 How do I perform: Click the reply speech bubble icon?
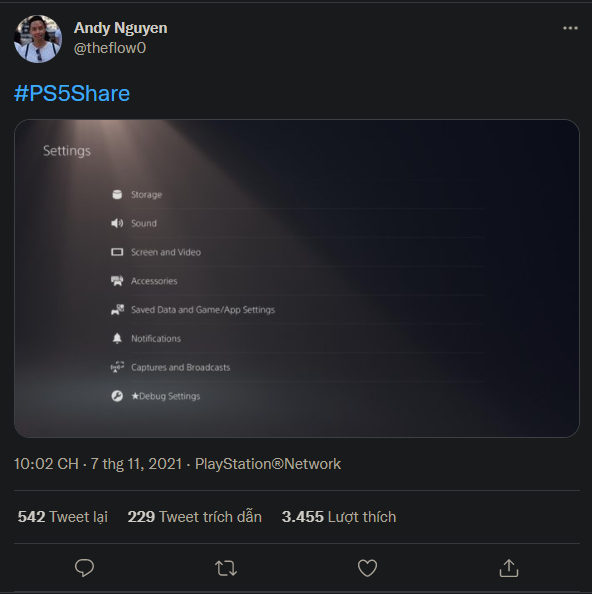(x=84, y=567)
